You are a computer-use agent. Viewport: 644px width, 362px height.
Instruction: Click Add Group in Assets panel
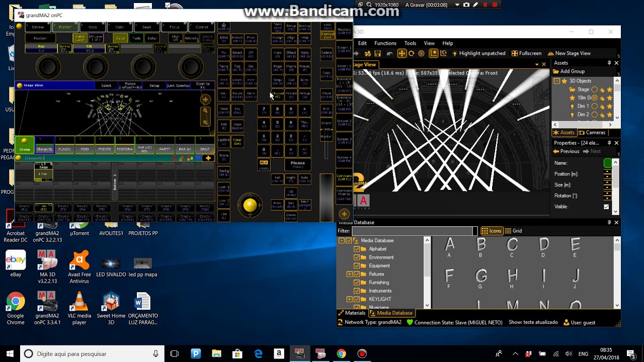[569, 72]
